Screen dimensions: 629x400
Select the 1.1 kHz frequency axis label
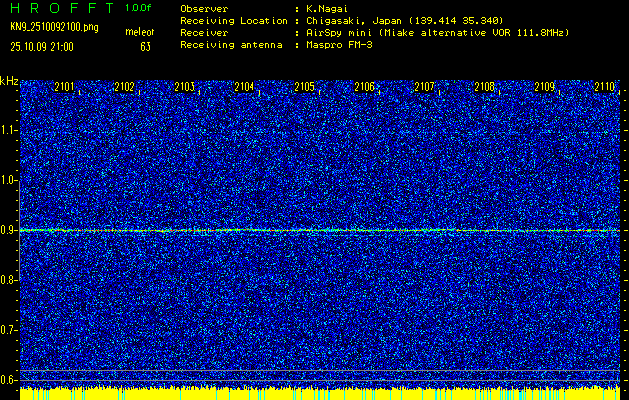point(9,130)
